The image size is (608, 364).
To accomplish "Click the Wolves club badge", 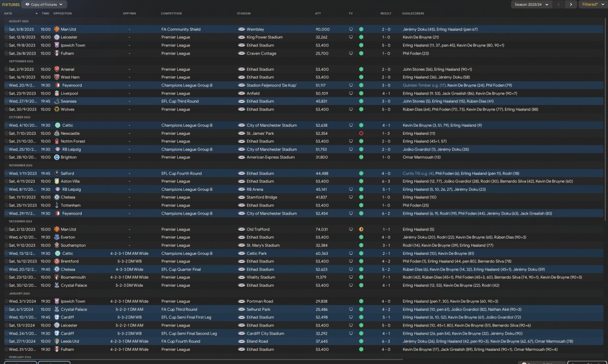I will pyautogui.click(x=57, y=109).
